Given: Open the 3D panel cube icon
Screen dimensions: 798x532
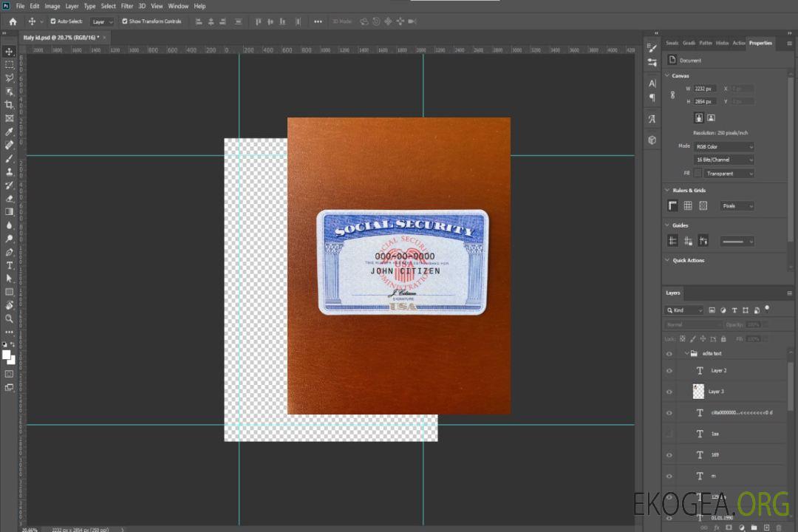Looking at the screenshot, I should tap(652, 140).
